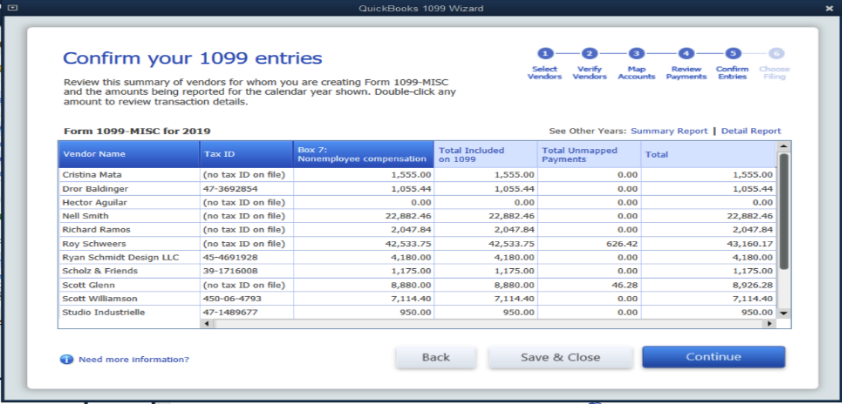The width and height of the screenshot is (842, 404).
Task: Click the step 1 Select Vendors circle
Action: (544, 53)
